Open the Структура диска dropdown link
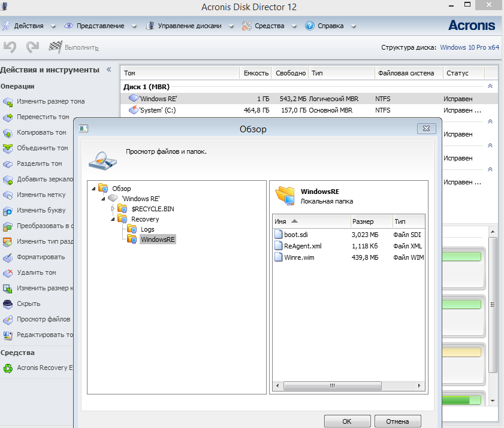The width and height of the screenshot is (504, 428). point(469,47)
